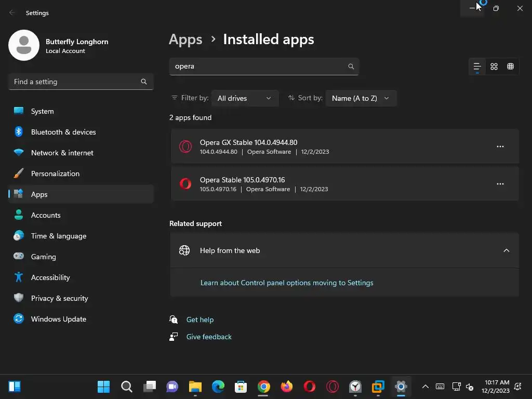Screen dimensions: 532x399
Task: Select the list view layout
Action: (x=477, y=66)
